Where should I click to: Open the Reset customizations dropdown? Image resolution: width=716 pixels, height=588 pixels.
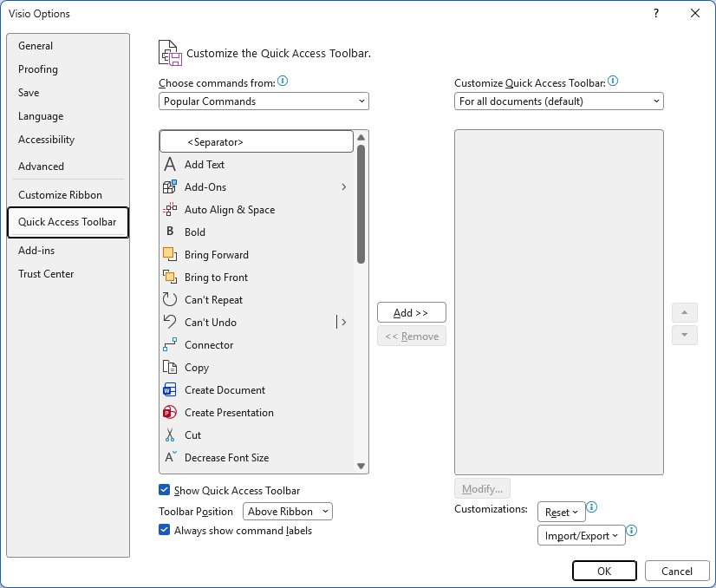(x=562, y=513)
